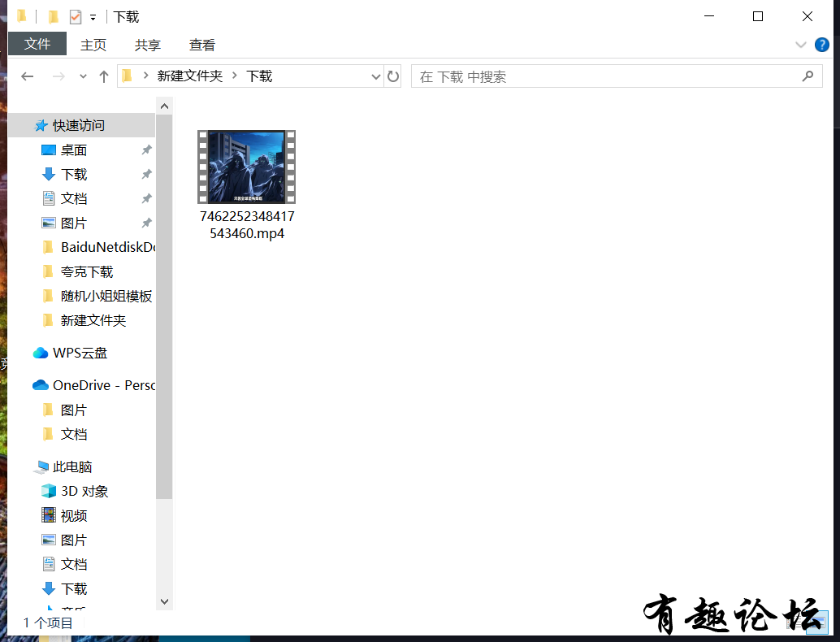The width and height of the screenshot is (840, 642).
Task: Open 文档 folder under OneDrive
Action: pos(74,434)
